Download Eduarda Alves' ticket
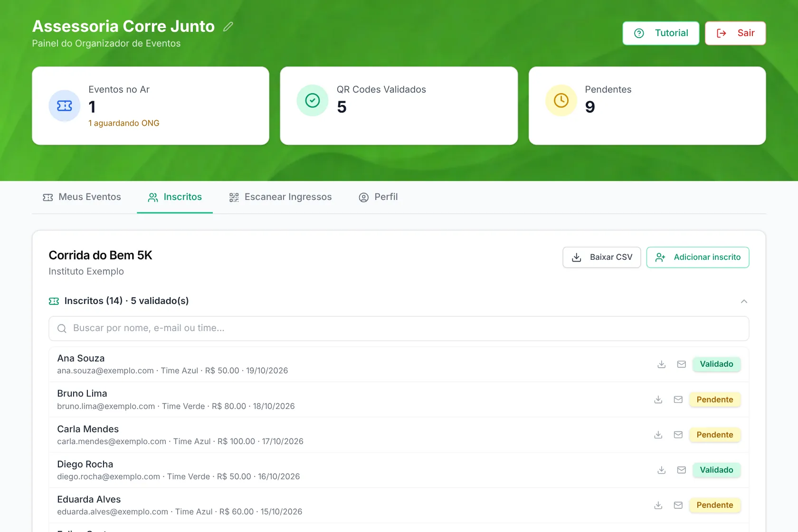This screenshot has width=798, height=532. pyautogui.click(x=658, y=505)
